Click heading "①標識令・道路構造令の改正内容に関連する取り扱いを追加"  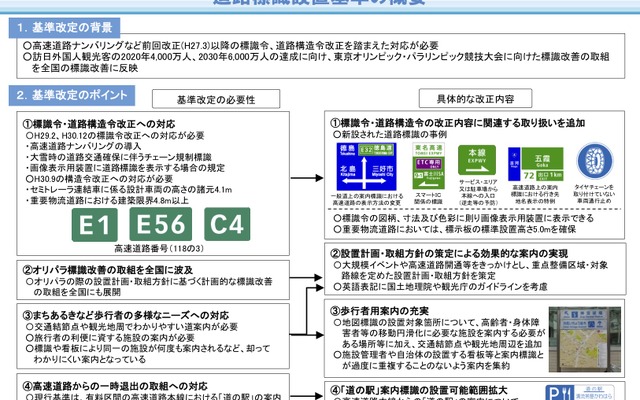[458, 123]
